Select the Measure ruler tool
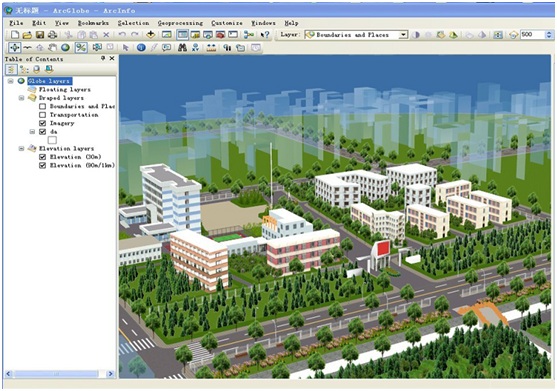557x391 pixels. click(x=211, y=48)
